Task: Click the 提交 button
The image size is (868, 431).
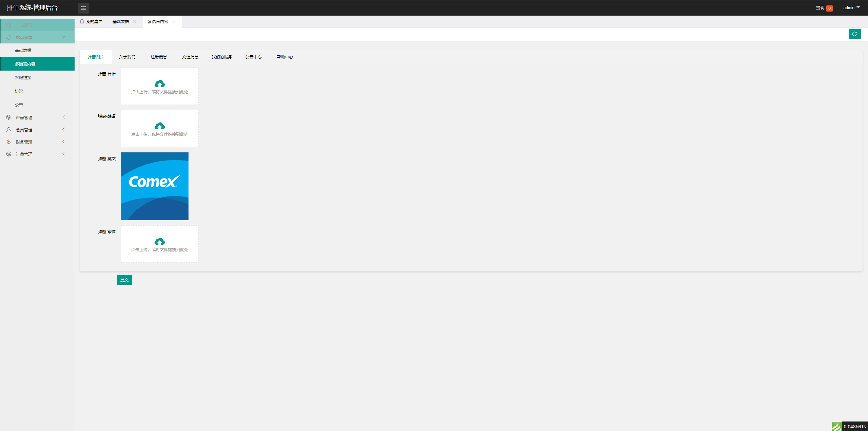Action: pos(124,280)
